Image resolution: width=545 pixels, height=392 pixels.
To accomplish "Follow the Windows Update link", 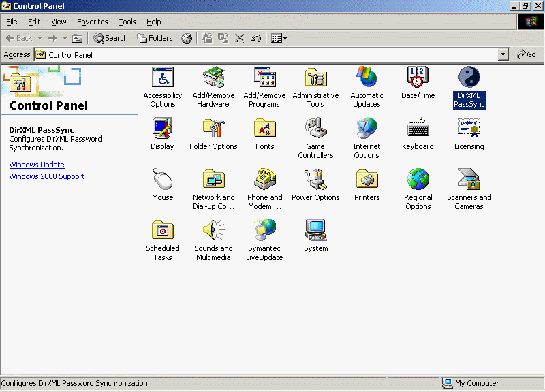I will click(x=37, y=164).
